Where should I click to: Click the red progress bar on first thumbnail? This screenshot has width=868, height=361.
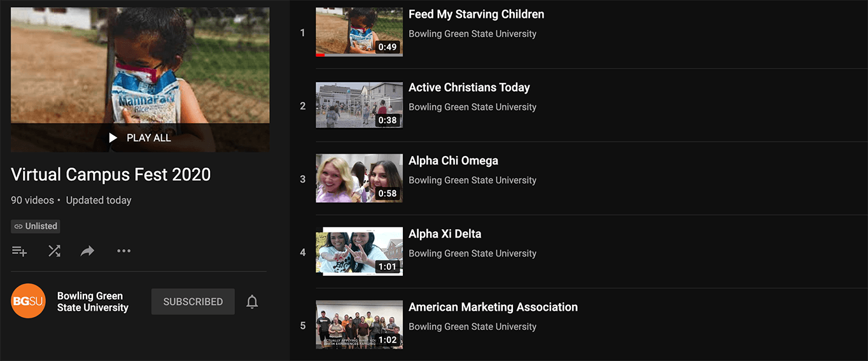[320, 55]
